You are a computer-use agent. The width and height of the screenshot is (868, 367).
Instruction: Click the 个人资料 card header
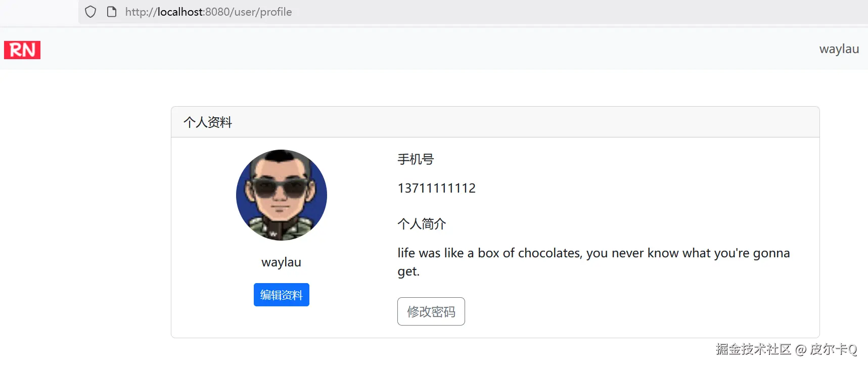tap(495, 122)
